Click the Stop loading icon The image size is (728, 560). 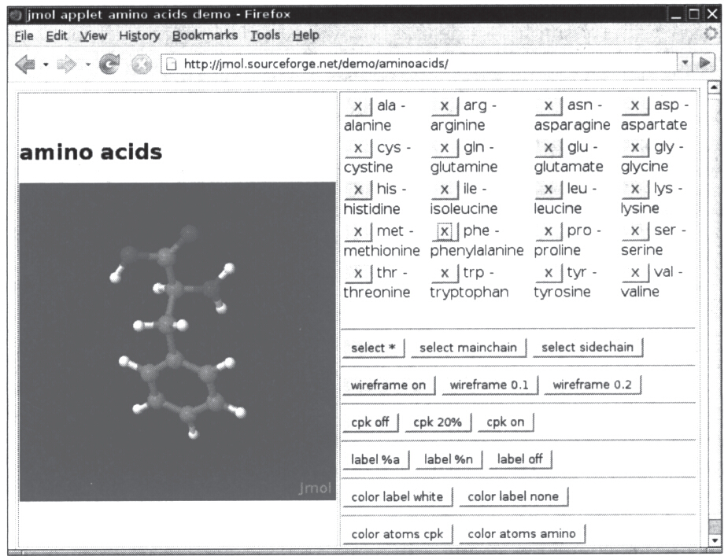(x=141, y=64)
